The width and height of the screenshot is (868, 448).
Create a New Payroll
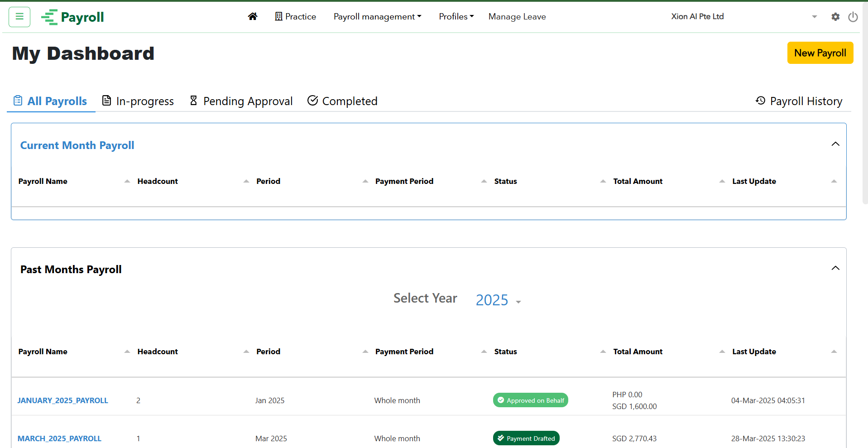click(x=820, y=53)
